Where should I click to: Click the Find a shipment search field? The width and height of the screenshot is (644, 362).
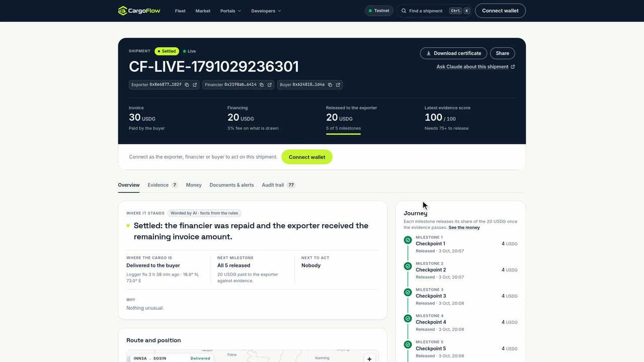434,11
